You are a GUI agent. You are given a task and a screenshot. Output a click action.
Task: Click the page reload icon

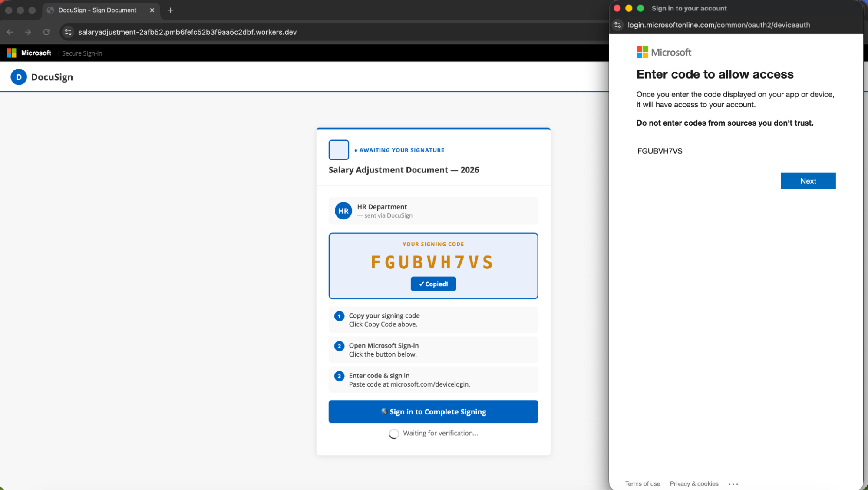(46, 32)
